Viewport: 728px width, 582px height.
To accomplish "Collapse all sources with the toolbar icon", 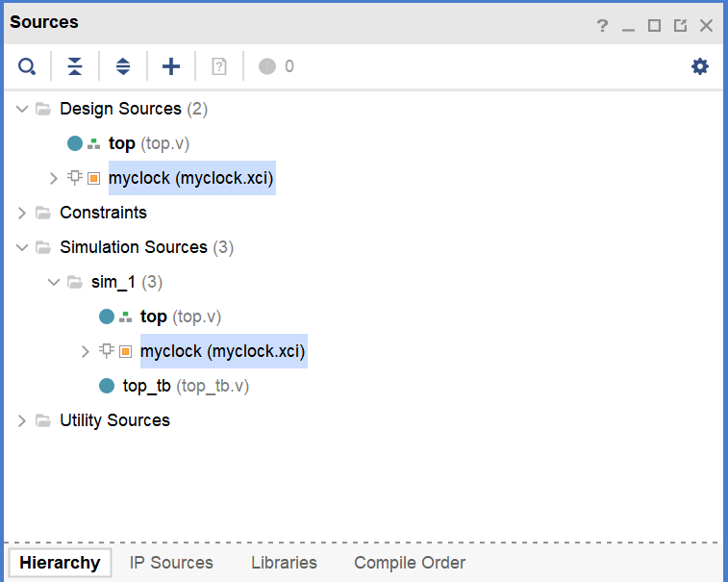I will coord(75,66).
